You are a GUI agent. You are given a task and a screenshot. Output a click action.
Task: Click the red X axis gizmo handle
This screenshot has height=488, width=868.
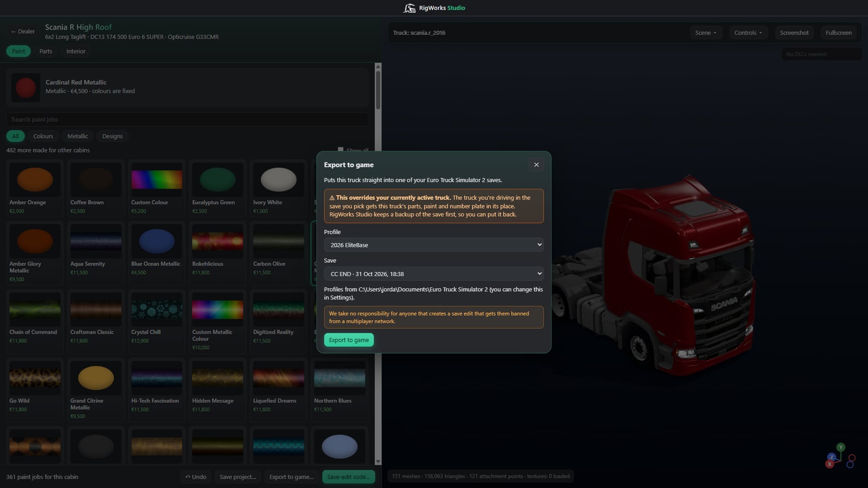pyautogui.click(x=829, y=464)
